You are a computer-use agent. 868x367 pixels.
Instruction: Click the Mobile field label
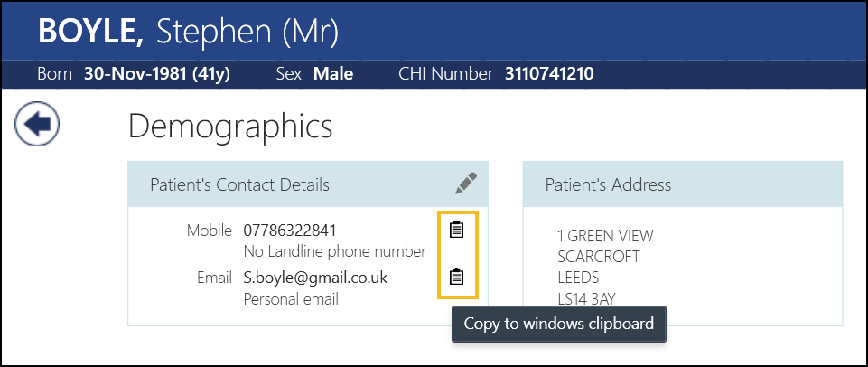[210, 231]
